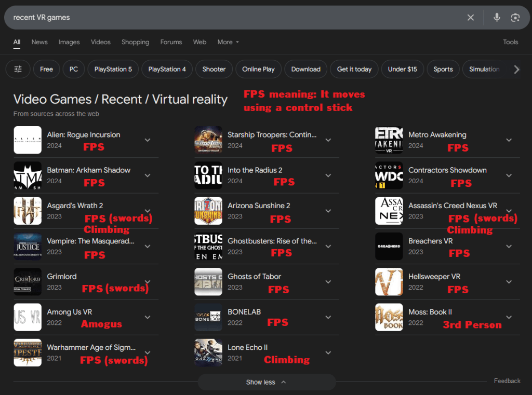Toggle the PlayStation 5 filter chip
The height and width of the screenshot is (395, 532).
coord(113,69)
